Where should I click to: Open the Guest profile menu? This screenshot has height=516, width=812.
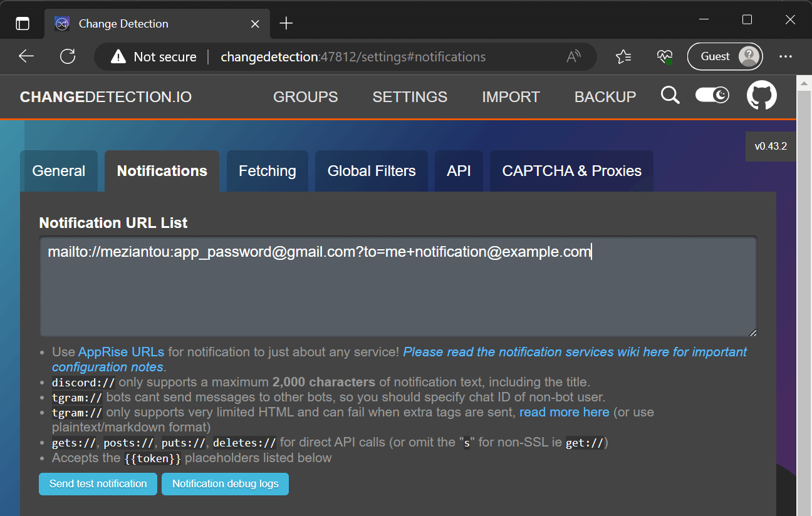[x=724, y=57]
